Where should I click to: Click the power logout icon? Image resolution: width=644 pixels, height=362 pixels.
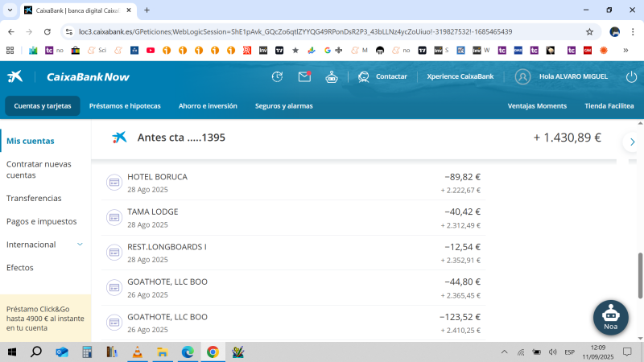pyautogui.click(x=631, y=76)
